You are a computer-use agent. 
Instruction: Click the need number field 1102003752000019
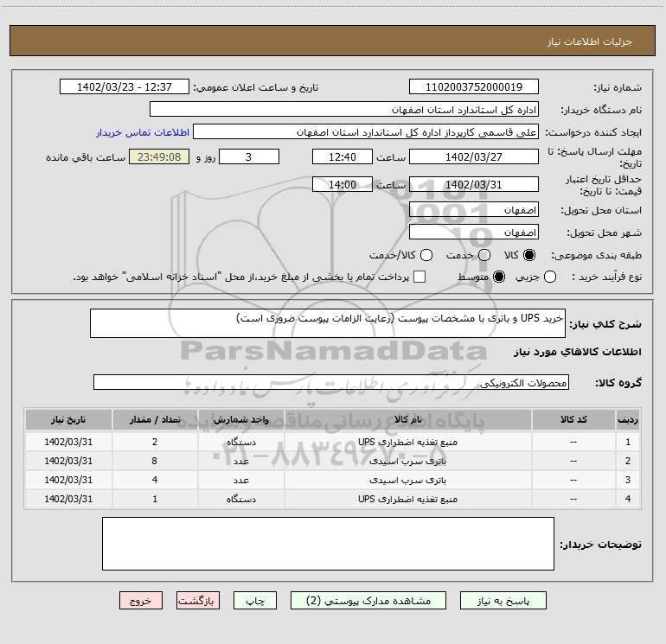pyautogui.click(x=474, y=87)
